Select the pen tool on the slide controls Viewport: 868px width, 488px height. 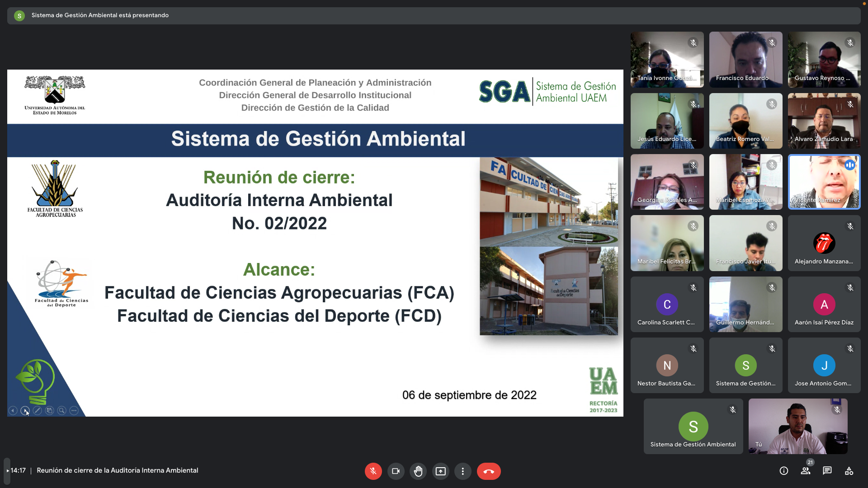click(37, 410)
